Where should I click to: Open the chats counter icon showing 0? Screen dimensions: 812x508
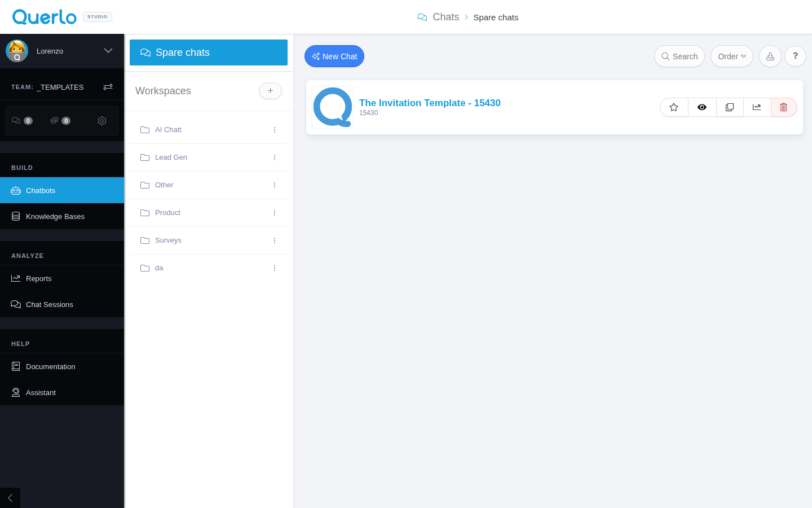coord(21,121)
